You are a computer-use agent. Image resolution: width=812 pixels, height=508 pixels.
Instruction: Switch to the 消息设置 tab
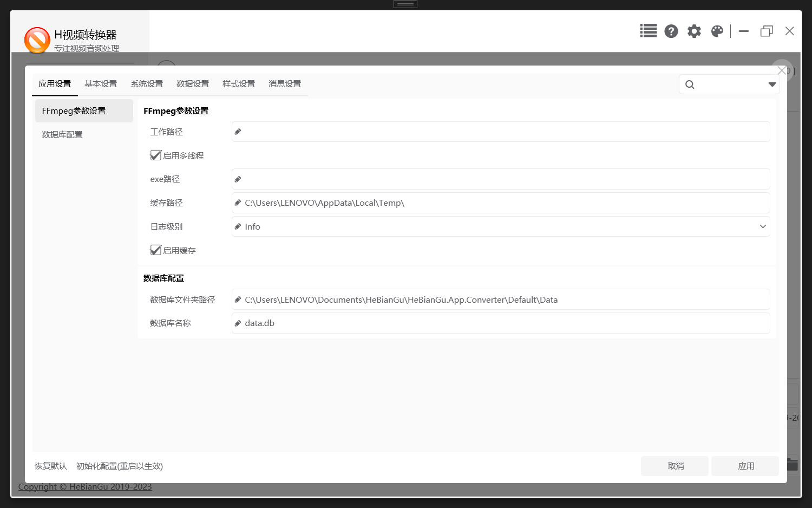click(x=285, y=84)
